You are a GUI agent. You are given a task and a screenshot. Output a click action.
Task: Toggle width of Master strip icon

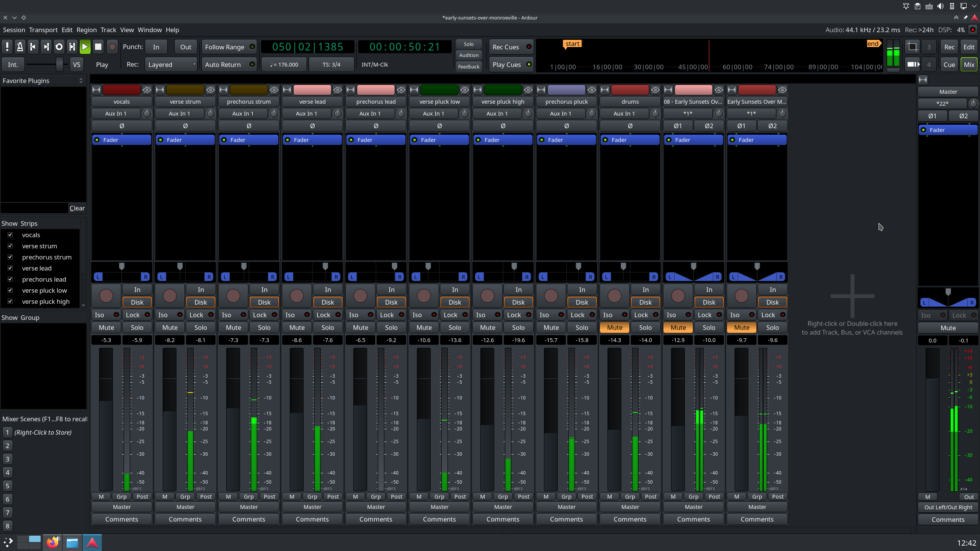pyautogui.click(x=923, y=80)
